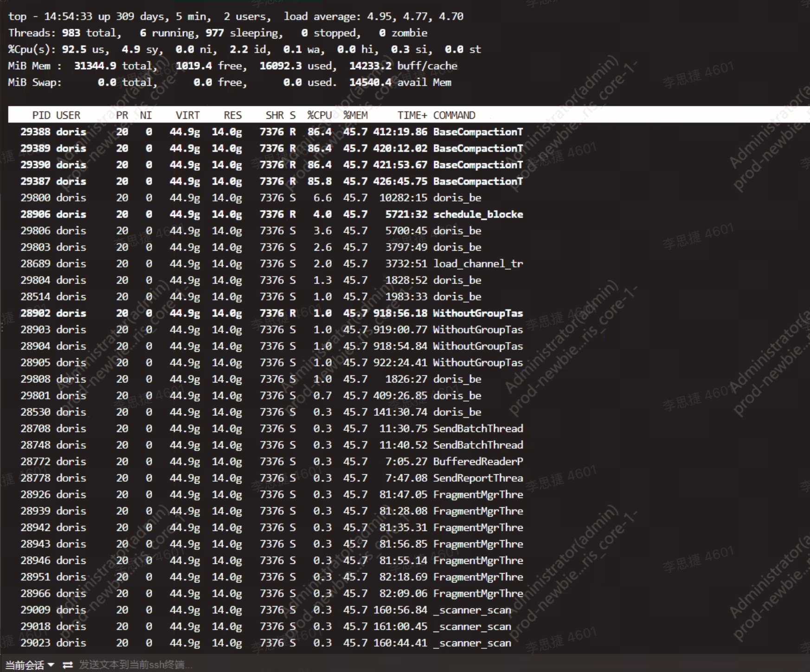Click the SendReportThrea command name

pos(478,478)
